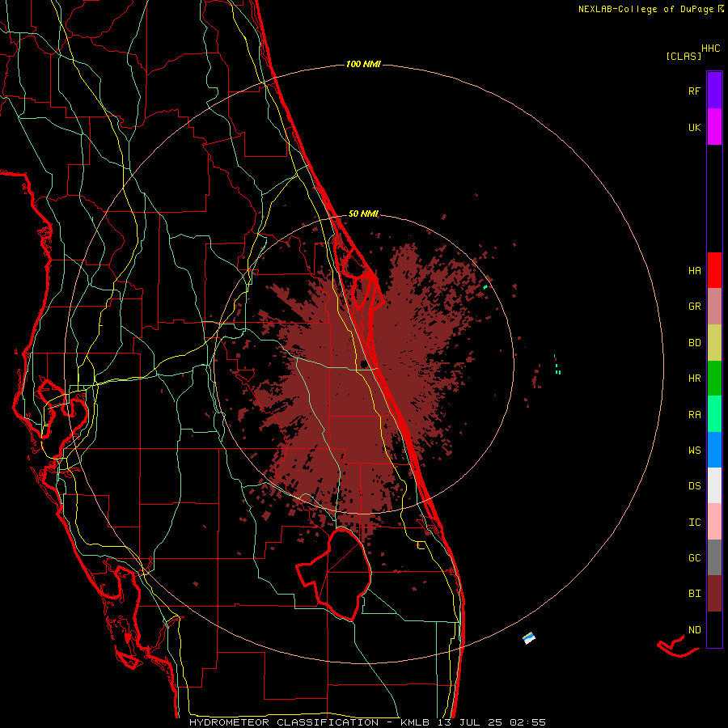Screen dimensions: 728x728
Task: Click the ND black legend swatch
Action: [x=714, y=629]
